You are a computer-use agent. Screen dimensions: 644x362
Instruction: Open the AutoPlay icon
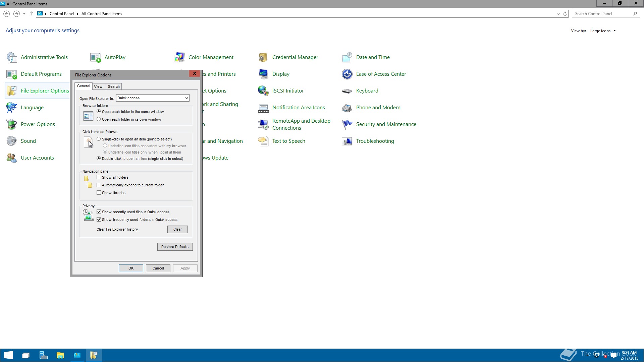click(96, 57)
